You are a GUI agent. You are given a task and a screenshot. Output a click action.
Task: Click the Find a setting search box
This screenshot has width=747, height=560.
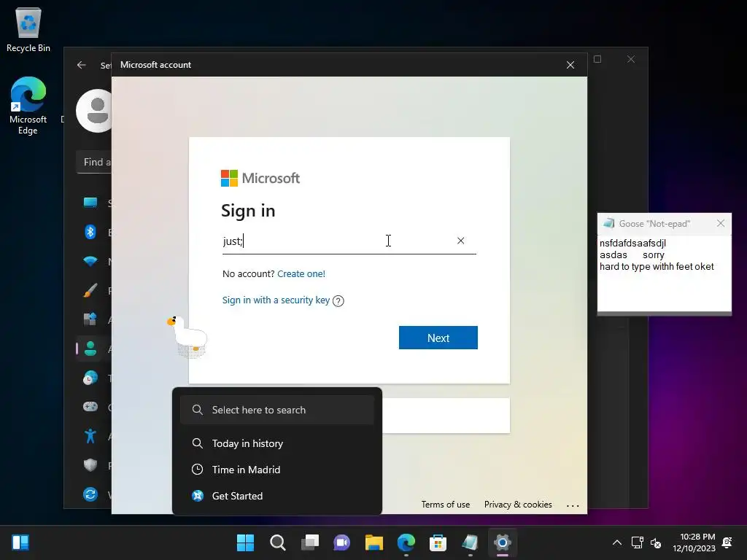pyautogui.click(x=94, y=162)
